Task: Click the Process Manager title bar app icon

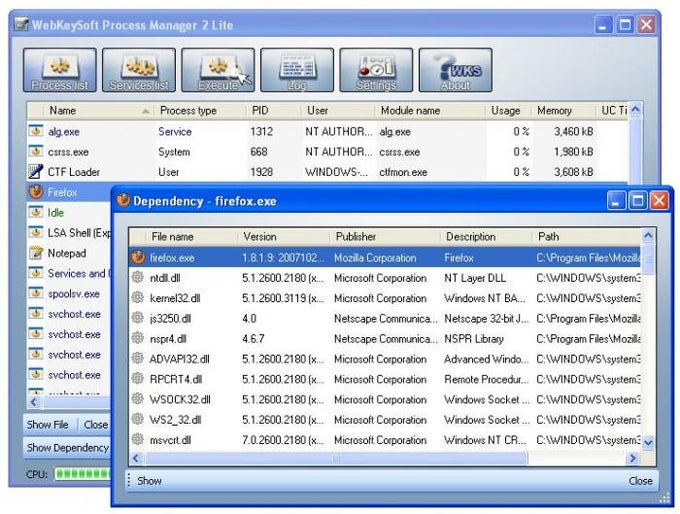Action: pyautogui.click(x=21, y=24)
